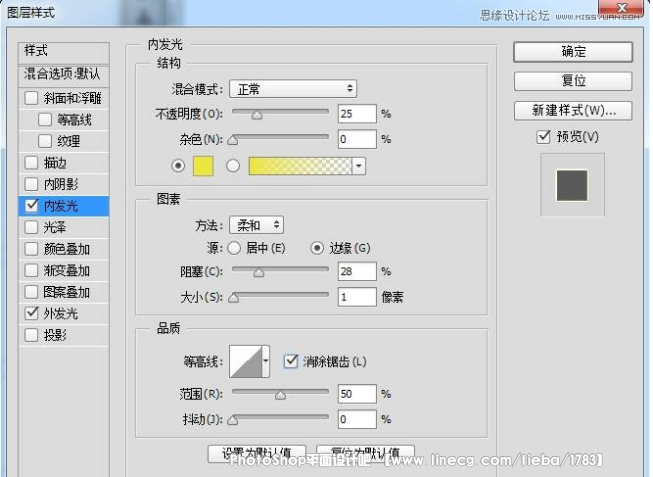Enable the 光泽 checkbox
The height and width of the screenshot is (477, 653).
31,227
